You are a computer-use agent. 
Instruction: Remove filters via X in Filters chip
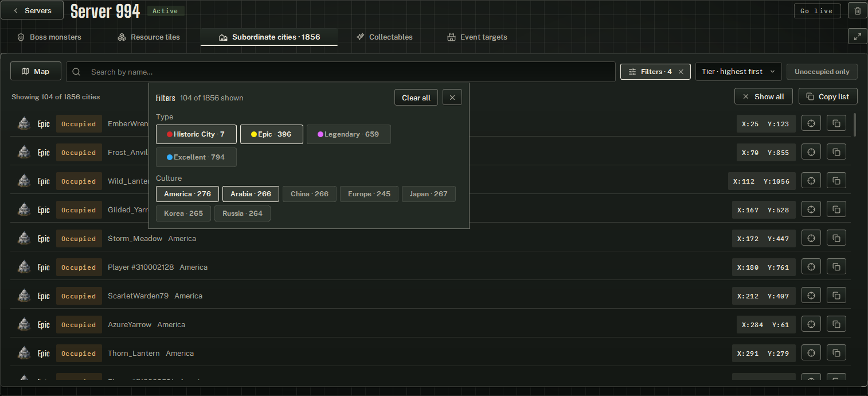(x=681, y=72)
